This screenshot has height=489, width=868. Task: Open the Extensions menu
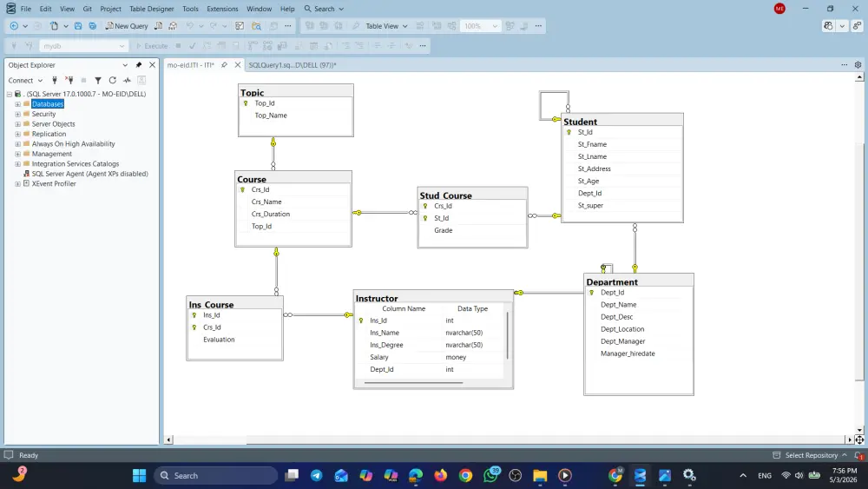(x=222, y=9)
